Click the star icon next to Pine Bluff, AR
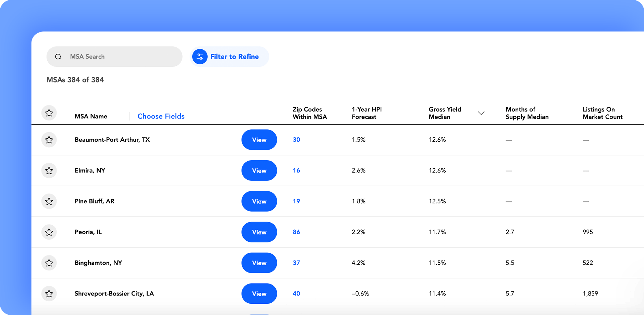The image size is (644, 315). pyautogui.click(x=49, y=201)
